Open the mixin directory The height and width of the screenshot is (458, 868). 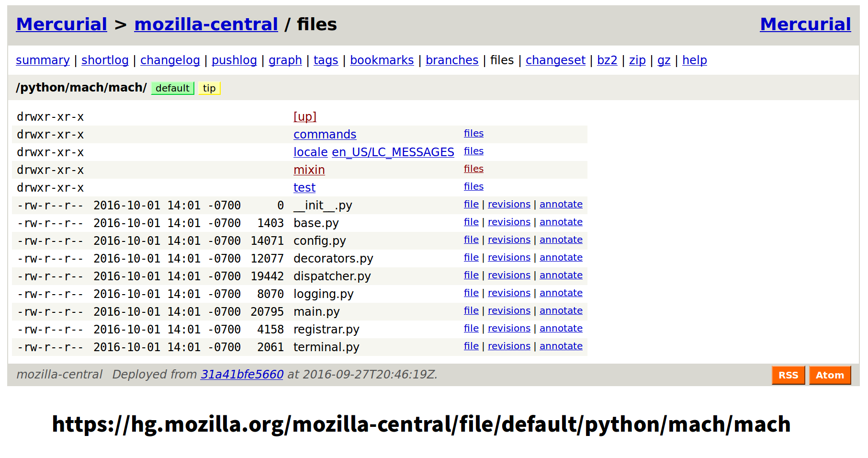pos(309,170)
